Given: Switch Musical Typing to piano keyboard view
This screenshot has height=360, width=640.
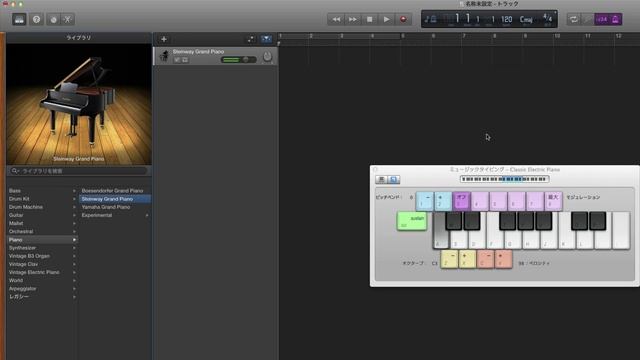Looking at the screenshot, I should pos(381,179).
